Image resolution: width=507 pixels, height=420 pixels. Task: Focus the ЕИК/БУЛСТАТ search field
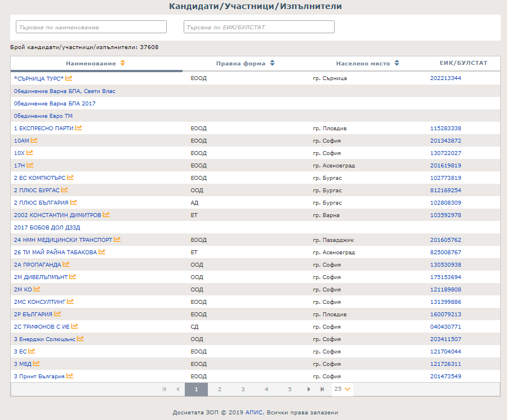point(259,27)
